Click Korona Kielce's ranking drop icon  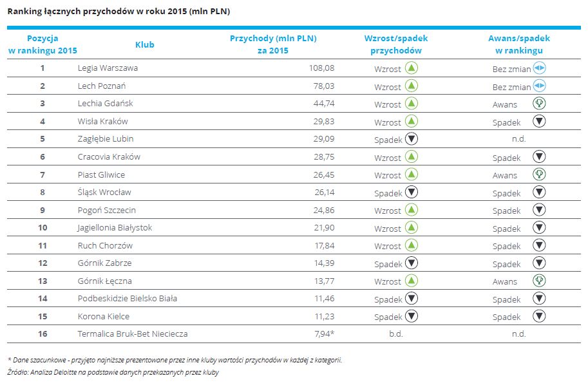[x=540, y=315]
